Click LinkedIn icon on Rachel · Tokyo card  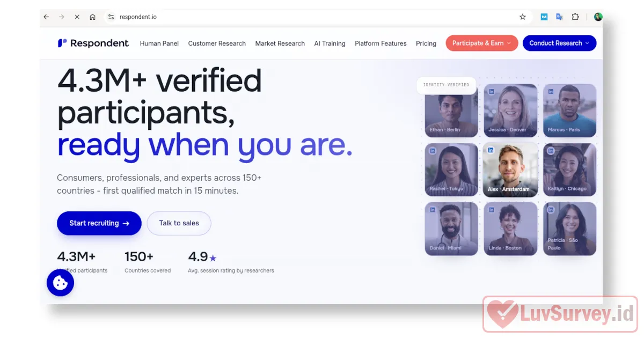pos(432,151)
